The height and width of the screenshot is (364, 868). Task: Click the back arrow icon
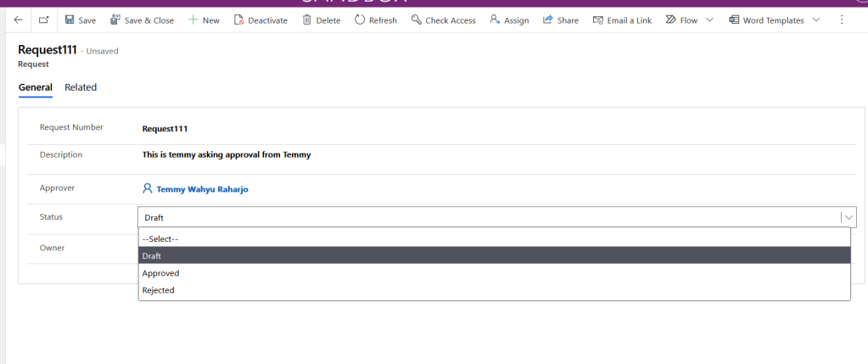(18, 20)
